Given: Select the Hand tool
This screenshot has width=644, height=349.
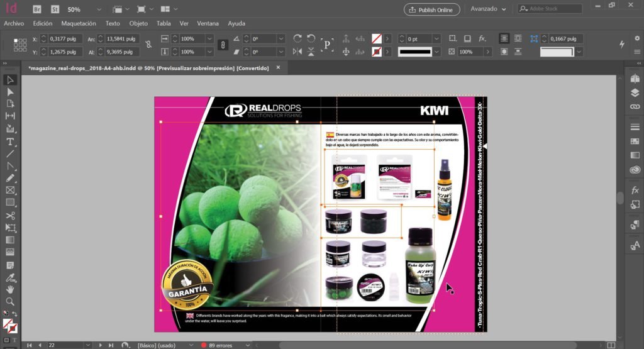Looking at the screenshot, I should [10, 289].
